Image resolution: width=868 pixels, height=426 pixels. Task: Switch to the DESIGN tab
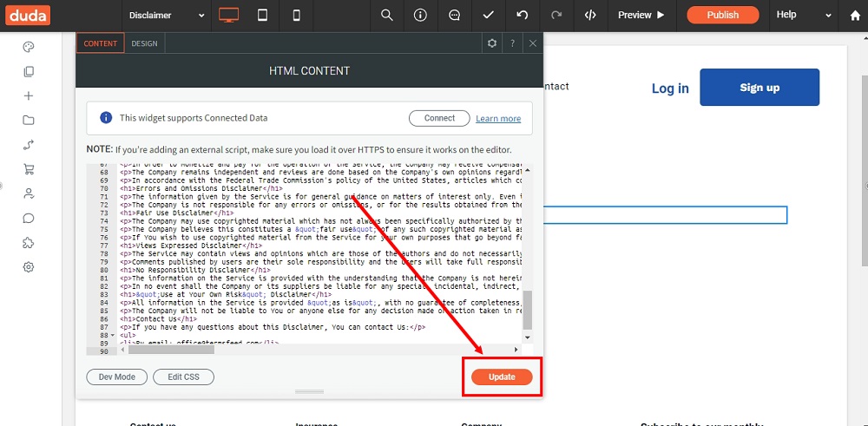click(144, 43)
